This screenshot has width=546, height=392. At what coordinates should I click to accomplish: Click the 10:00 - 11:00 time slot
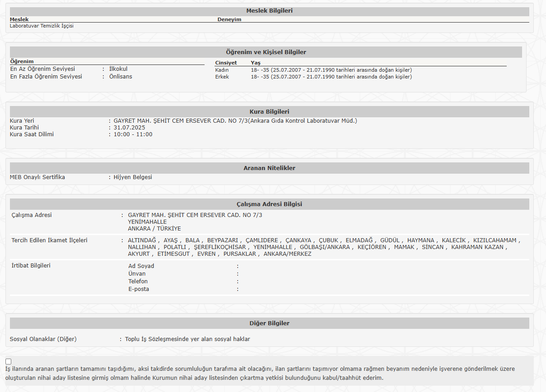click(x=133, y=134)
